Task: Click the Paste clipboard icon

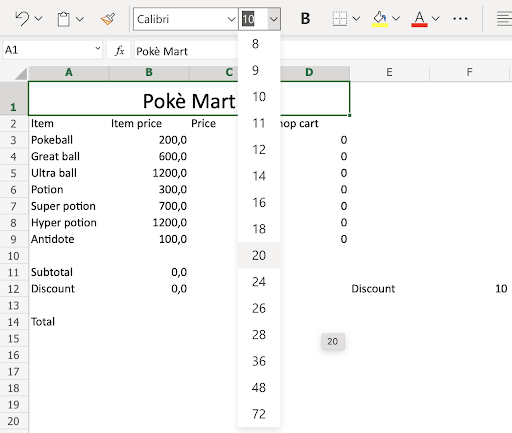Action: [63, 19]
